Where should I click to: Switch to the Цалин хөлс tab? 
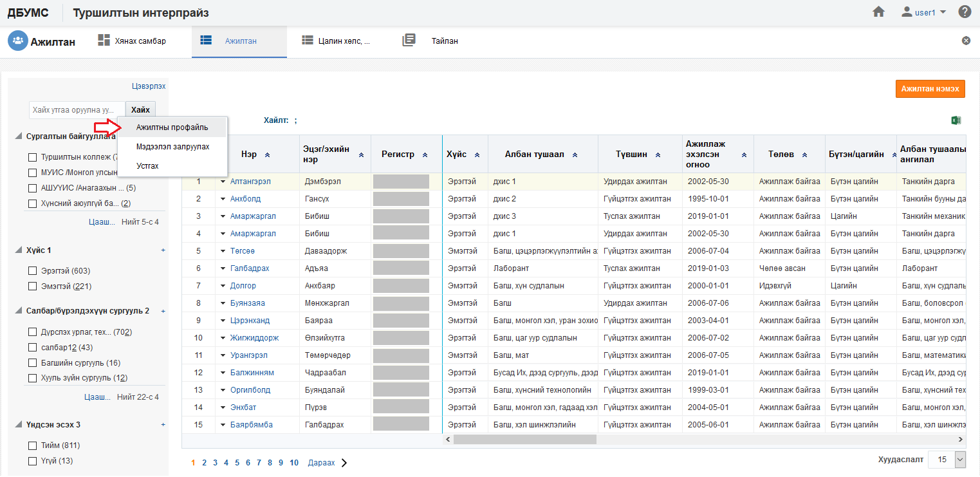click(337, 41)
